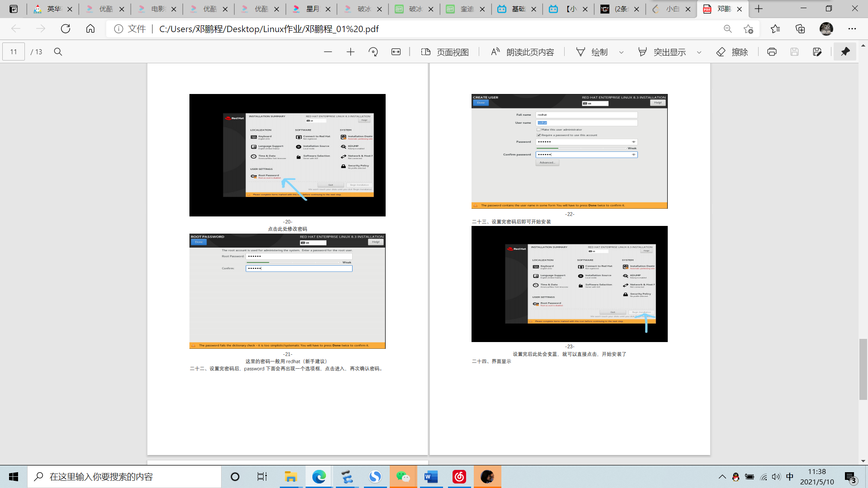Zoom in the PDF with plus
This screenshot has width=868, height=488.
pos(350,52)
